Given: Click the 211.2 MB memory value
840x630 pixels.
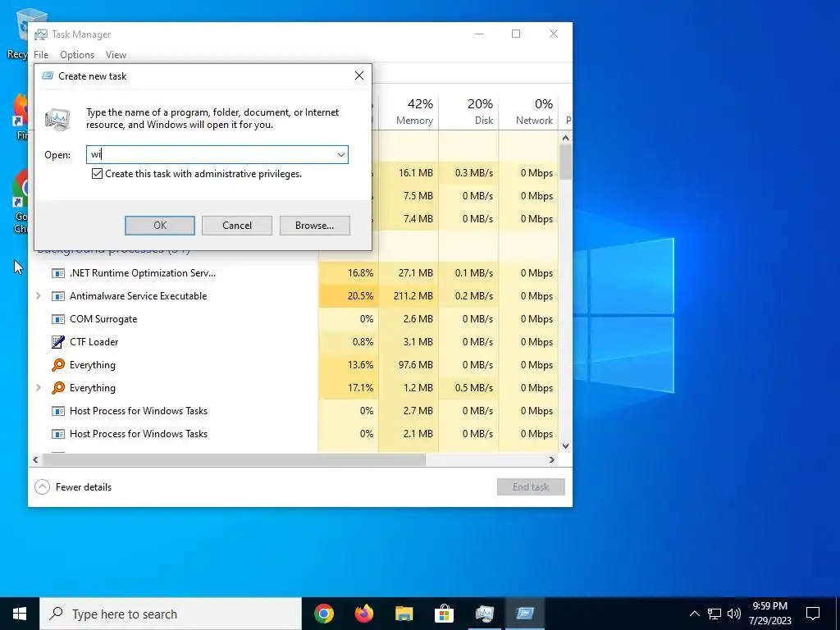Looking at the screenshot, I should (413, 296).
